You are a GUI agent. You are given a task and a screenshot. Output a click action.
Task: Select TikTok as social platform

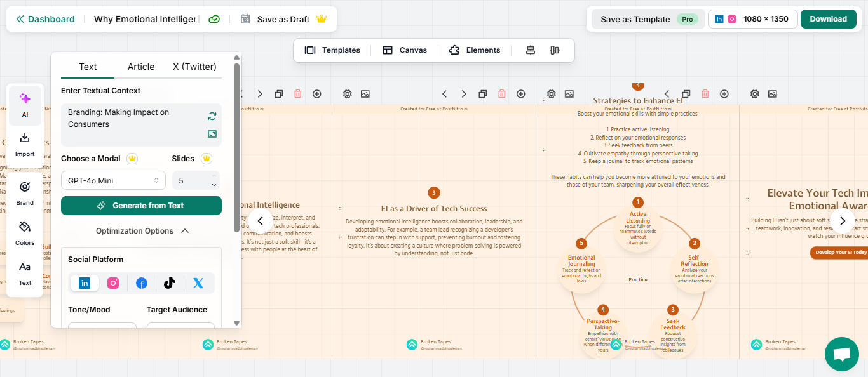click(x=170, y=283)
